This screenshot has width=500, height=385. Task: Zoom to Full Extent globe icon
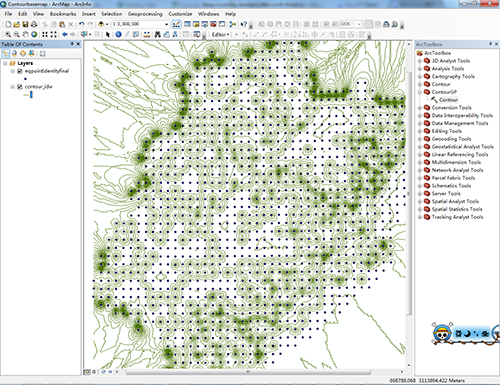(x=34, y=34)
